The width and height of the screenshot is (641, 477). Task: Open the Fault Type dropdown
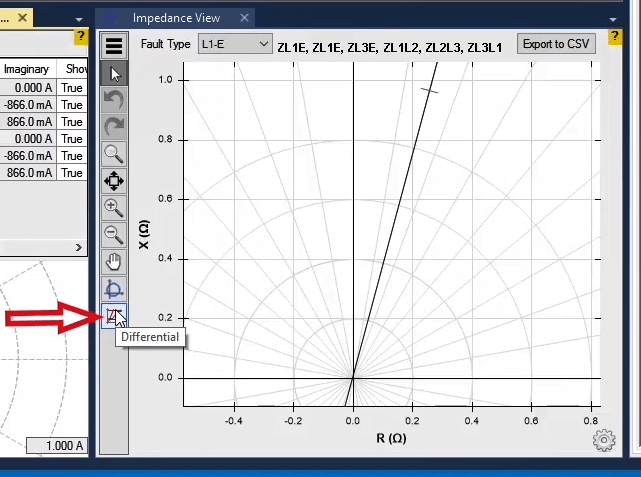235,44
